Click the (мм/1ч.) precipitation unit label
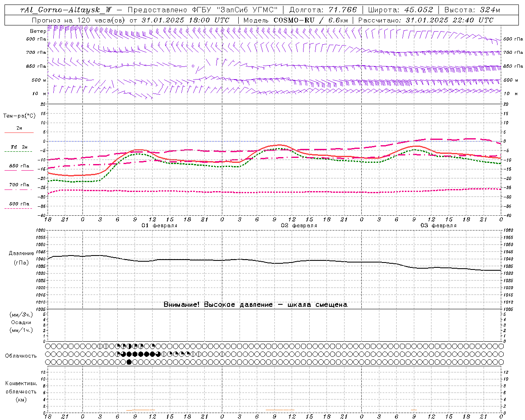This screenshot has width=525, height=420. pyautogui.click(x=21, y=331)
